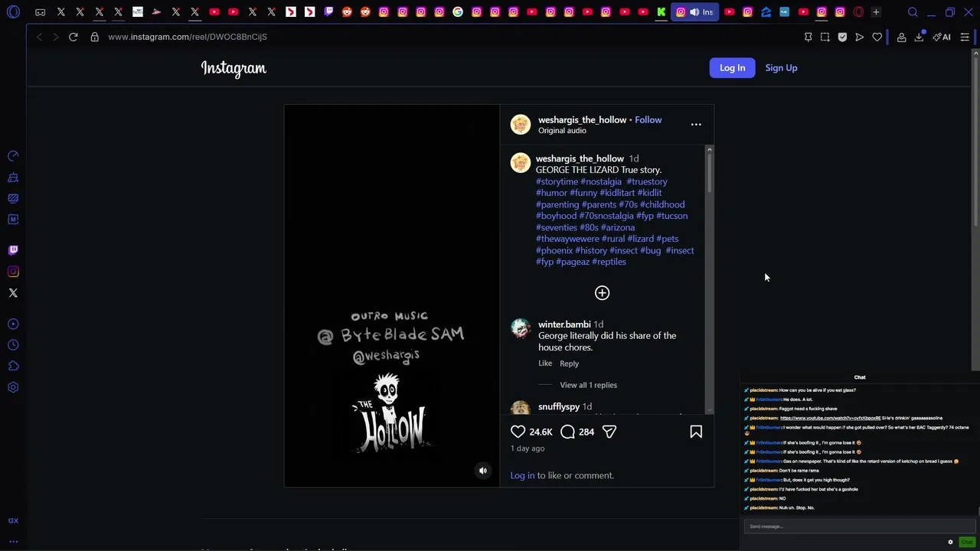Open the profile account icon in the toolbar
The height and width of the screenshot is (551, 980).
pyautogui.click(x=901, y=37)
